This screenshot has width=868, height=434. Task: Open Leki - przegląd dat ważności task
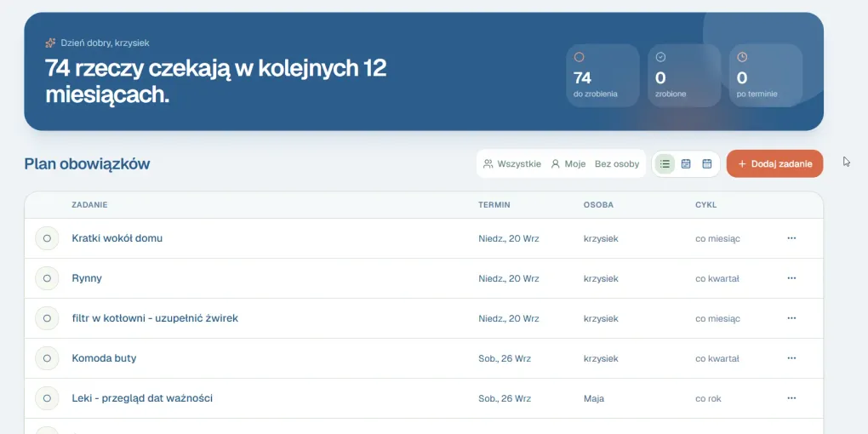142,398
